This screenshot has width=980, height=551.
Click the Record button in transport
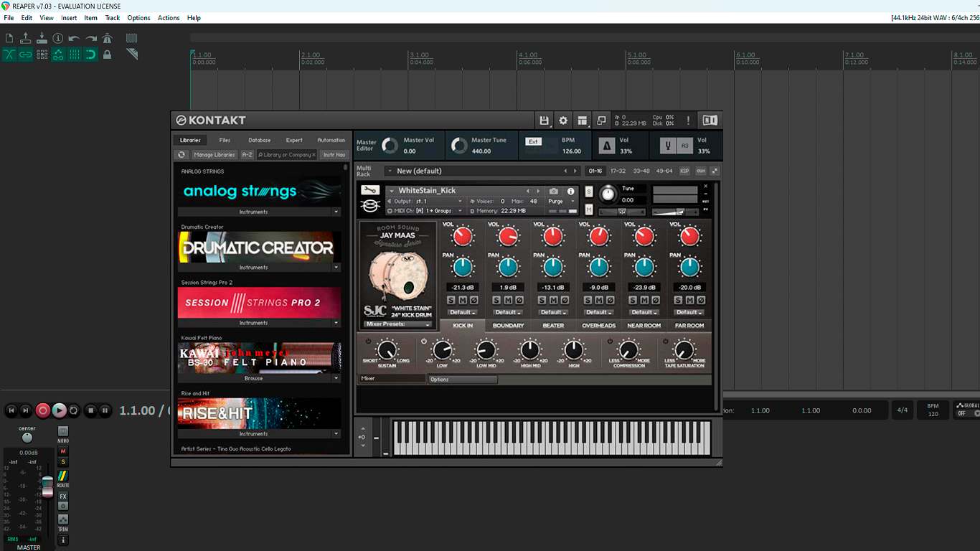pos(43,410)
